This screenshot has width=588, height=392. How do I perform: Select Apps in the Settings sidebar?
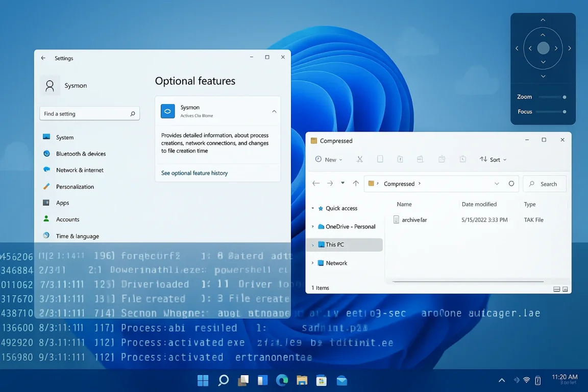pos(62,203)
